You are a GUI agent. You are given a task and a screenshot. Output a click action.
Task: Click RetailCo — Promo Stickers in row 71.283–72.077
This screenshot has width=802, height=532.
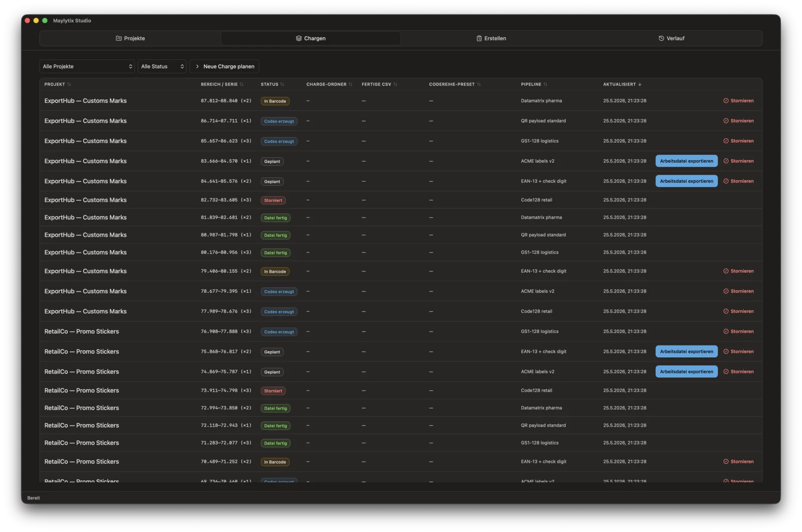(x=82, y=443)
